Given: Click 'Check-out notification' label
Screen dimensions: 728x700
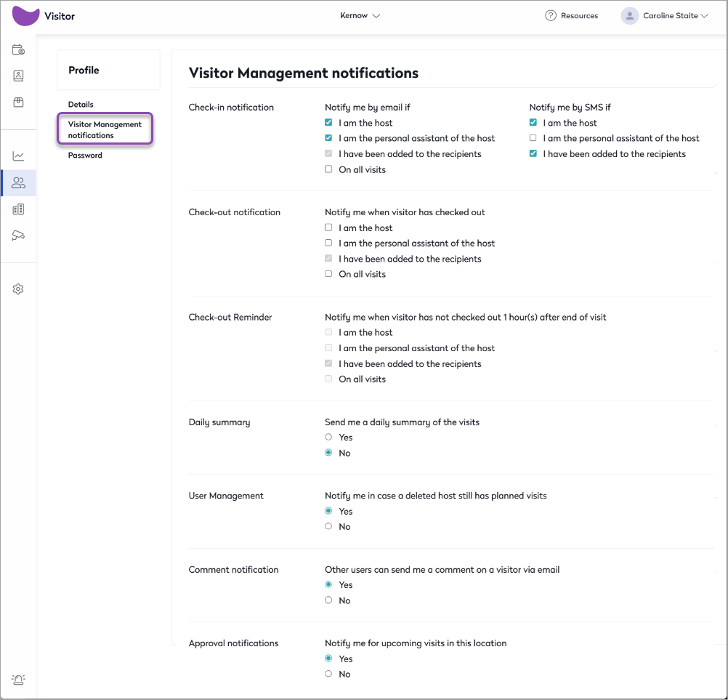Looking at the screenshot, I should pyautogui.click(x=234, y=212).
